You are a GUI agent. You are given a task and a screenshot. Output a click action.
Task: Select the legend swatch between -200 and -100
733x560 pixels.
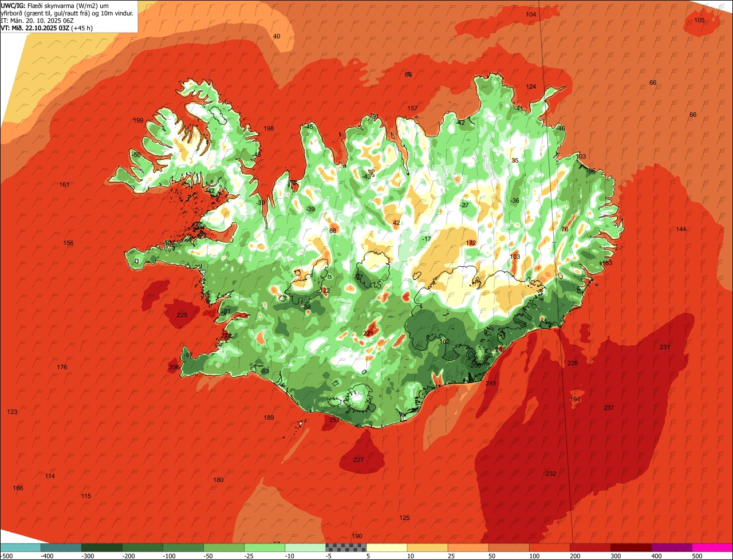click(143, 547)
